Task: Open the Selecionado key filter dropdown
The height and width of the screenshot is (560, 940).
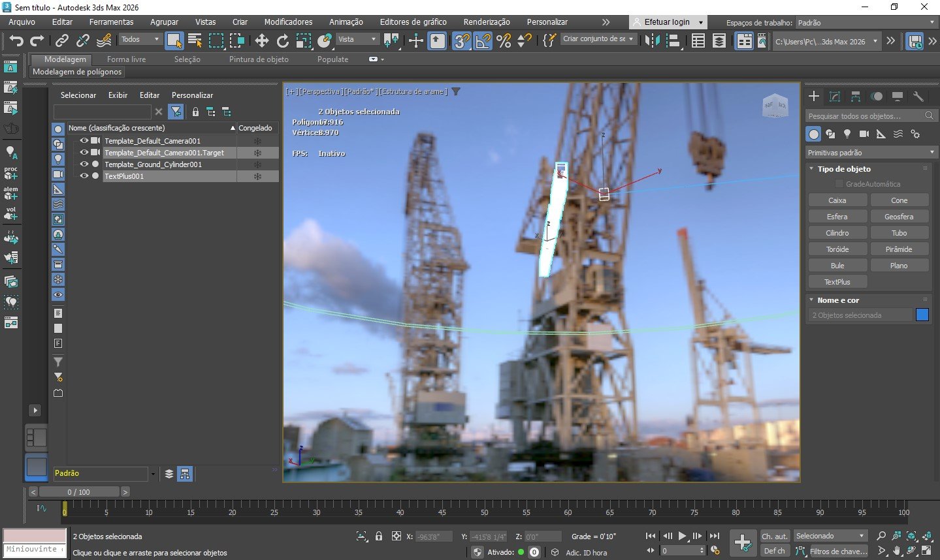Action: point(830,536)
